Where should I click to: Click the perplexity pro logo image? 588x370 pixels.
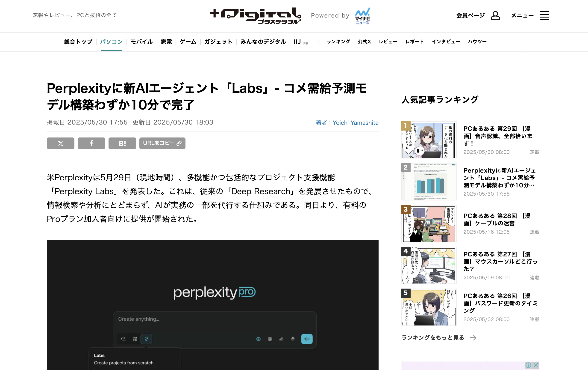(215, 292)
